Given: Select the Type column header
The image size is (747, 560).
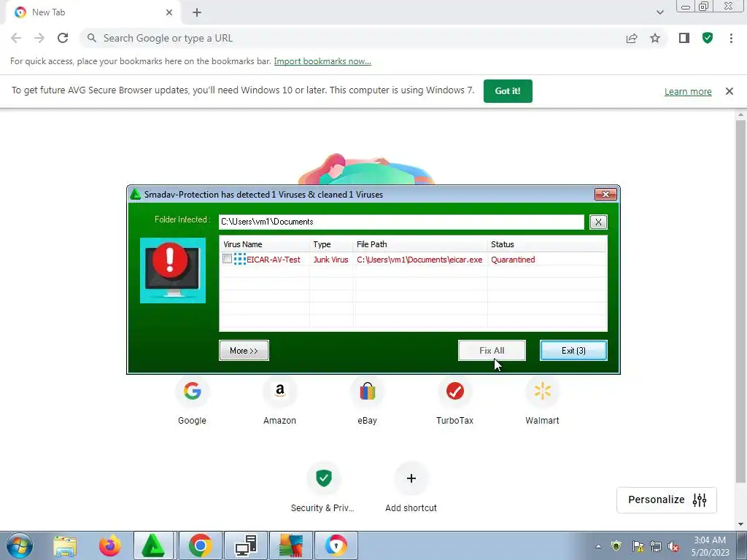Looking at the screenshot, I should [x=331, y=244].
